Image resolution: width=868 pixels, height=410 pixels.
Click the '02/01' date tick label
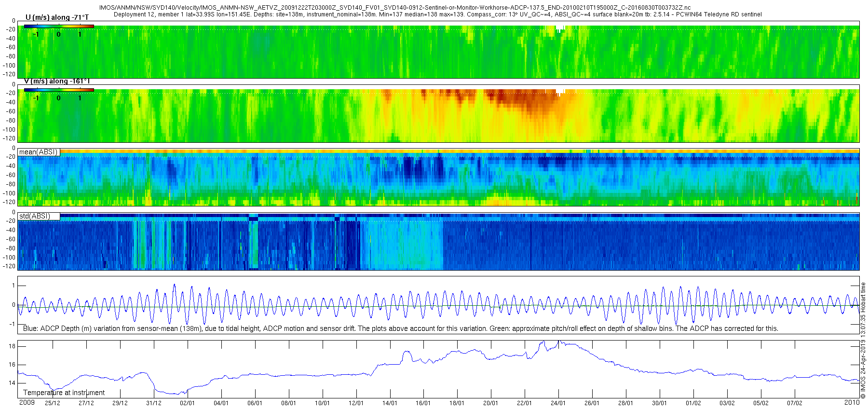click(187, 403)
